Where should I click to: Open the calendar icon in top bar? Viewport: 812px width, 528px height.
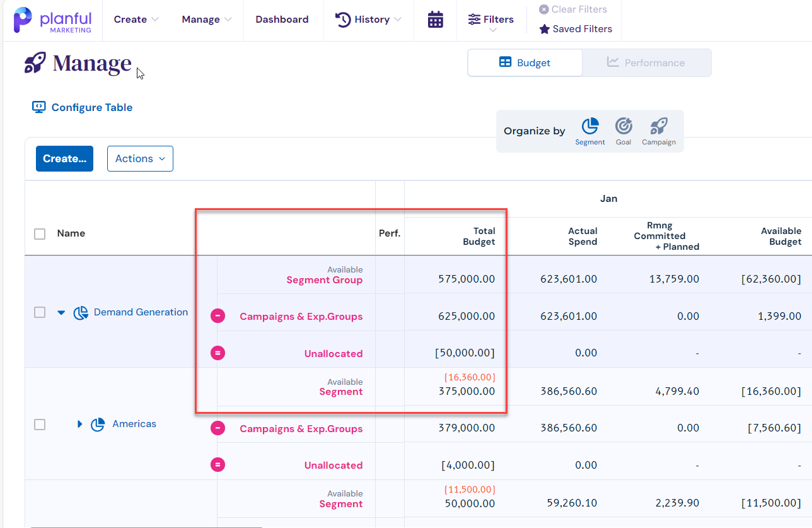click(x=435, y=20)
